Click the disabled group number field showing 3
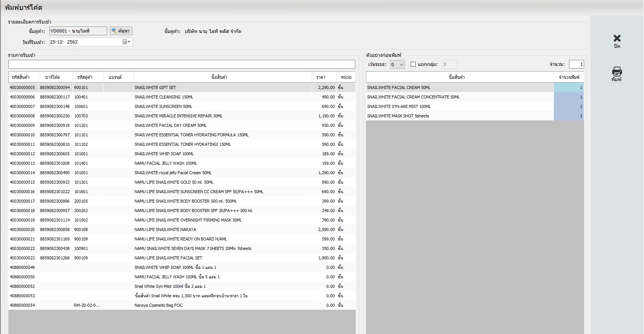Image resolution: width=644 pixels, height=334 pixels. point(450,64)
